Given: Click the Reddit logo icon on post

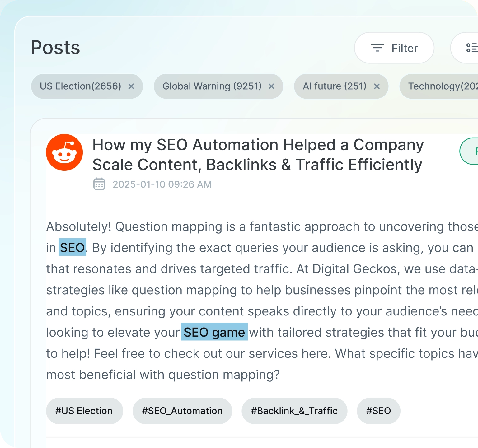Looking at the screenshot, I should (x=64, y=152).
